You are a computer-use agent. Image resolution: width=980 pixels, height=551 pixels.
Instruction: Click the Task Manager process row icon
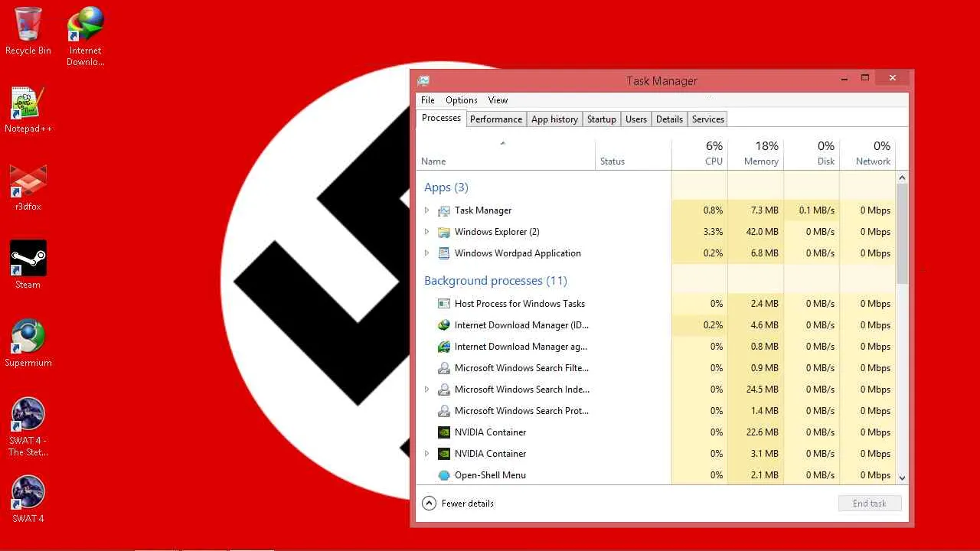coord(444,210)
